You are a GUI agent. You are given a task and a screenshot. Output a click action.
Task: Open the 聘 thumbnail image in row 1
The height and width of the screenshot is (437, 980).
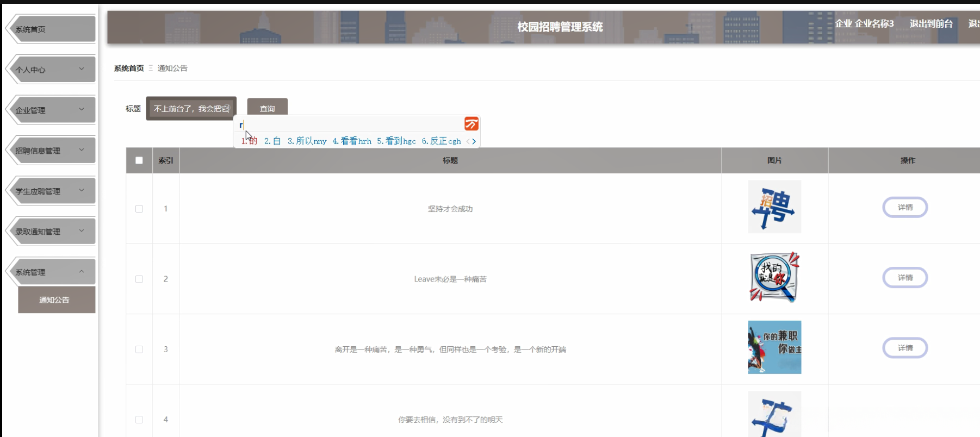click(774, 207)
